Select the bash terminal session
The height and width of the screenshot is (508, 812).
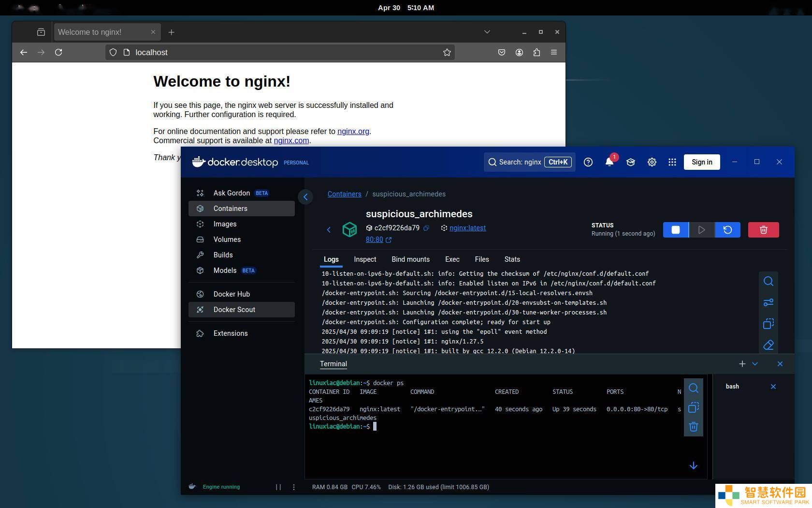tap(732, 387)
